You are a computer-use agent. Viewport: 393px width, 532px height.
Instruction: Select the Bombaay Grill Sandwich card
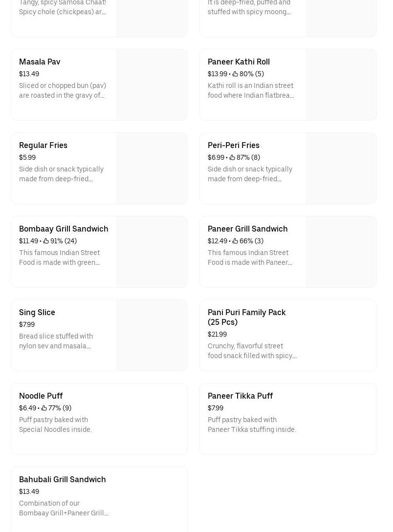click(x=99, y=252)
